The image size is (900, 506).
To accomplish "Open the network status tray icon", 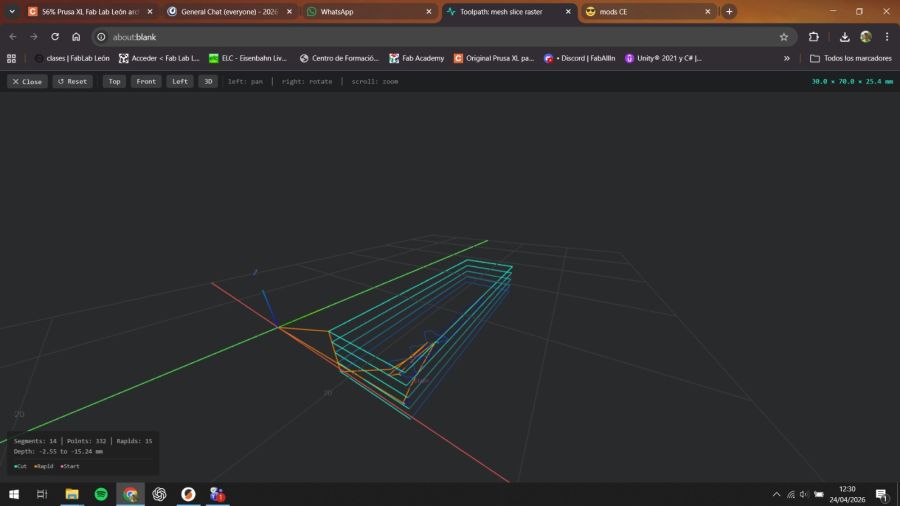I will [x=790, y=494].
